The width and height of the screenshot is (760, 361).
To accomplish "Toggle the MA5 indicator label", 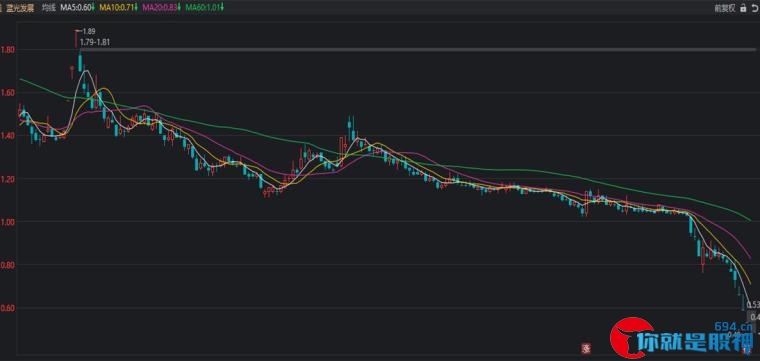I will point(80,8).
